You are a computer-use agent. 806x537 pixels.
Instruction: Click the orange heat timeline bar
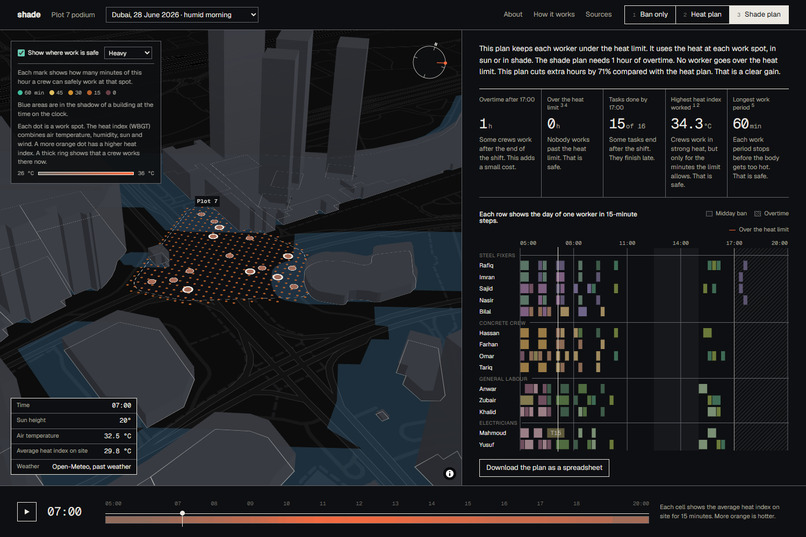pyautogui.click(x=377, y=520)
